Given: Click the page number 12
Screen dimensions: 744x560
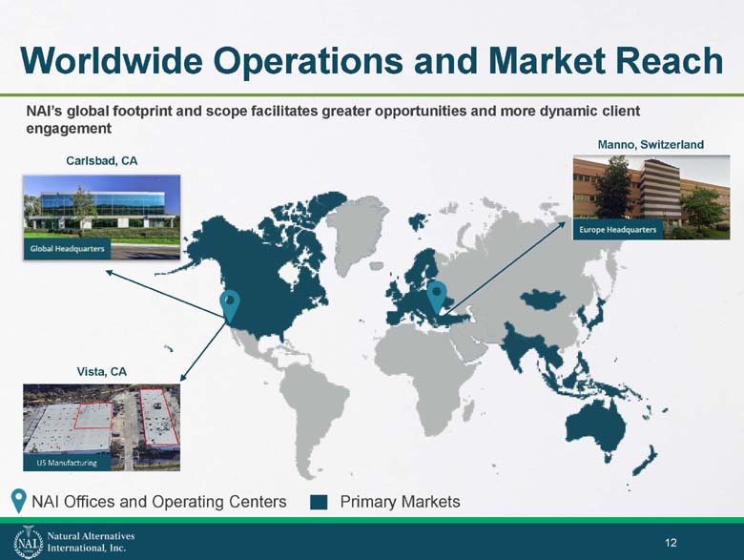Looking at the screenshot, I should (671, 543).
